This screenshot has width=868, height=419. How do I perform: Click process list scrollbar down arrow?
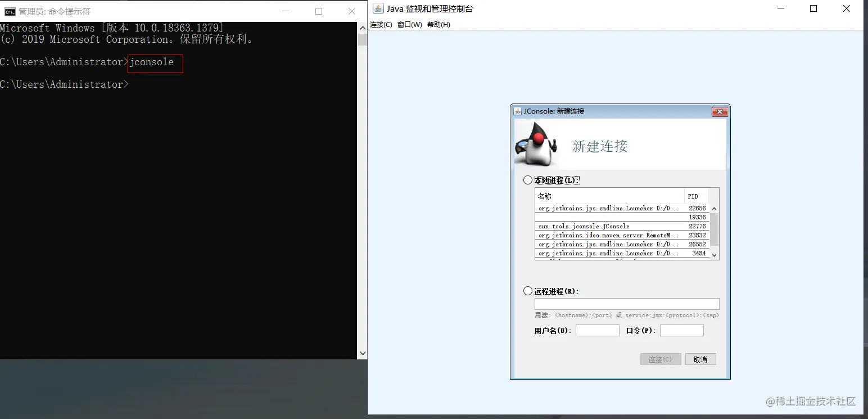point(715,254)
